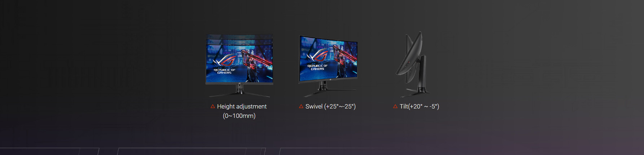Click the "Tilt(+20° ~ -5°)" caption
The height and width of the screenshot is (155, 644).
419,106
